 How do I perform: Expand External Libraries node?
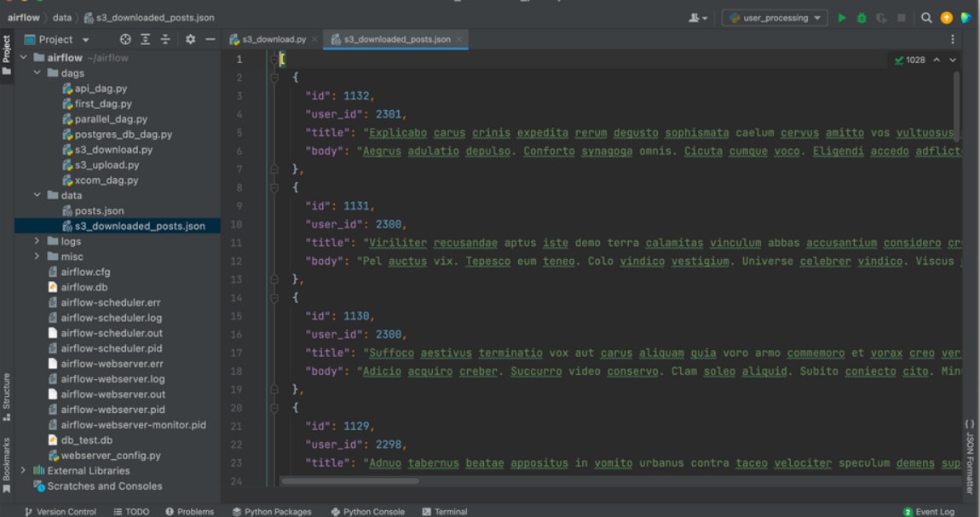23,470
